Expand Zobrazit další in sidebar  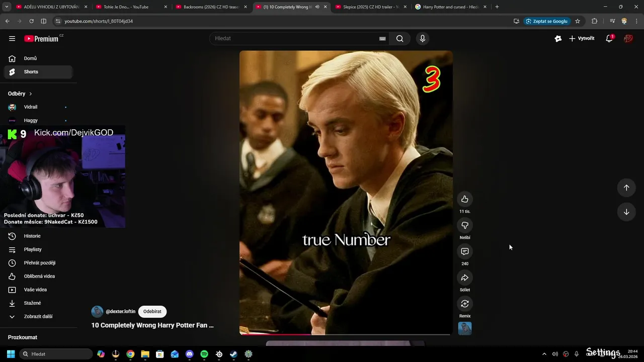[38, 316]
